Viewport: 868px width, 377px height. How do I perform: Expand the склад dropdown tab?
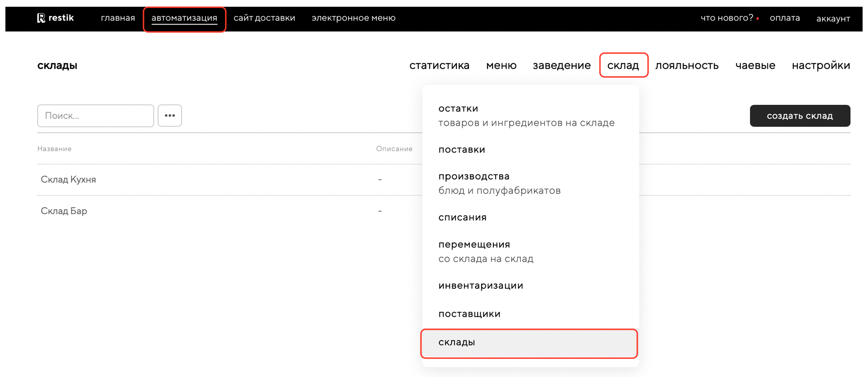623,65
